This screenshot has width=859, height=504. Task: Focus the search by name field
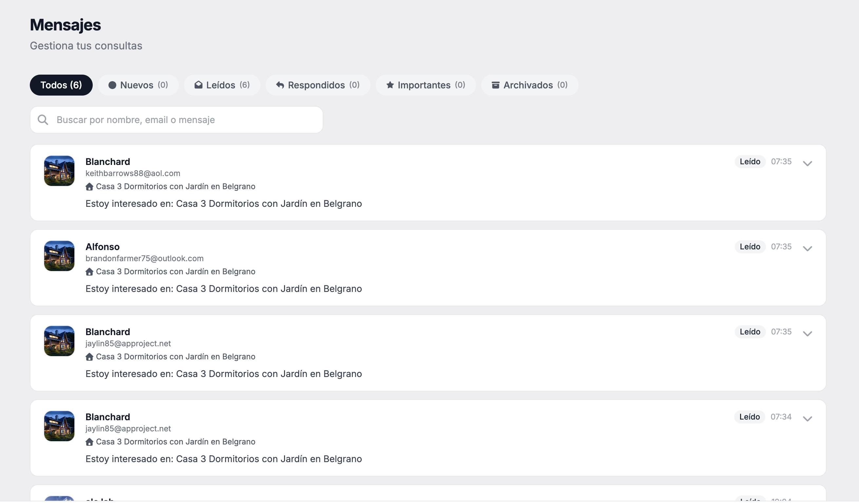coord(184,120)
